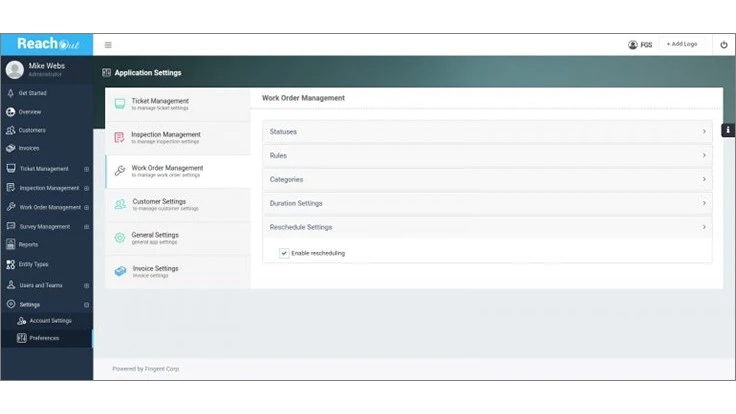Expand the Categories section
The width and height of the screenshot is (736, 414).
pos(487,180)
